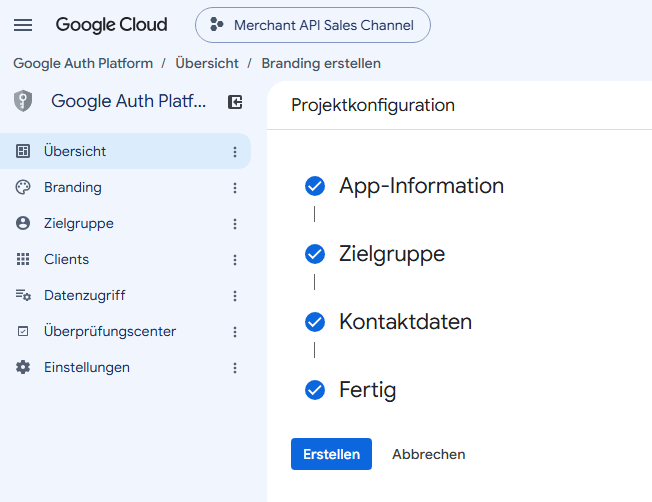652x502 pixels.
Task: Open more options for Datenzugriff
Action: [235, 296]
